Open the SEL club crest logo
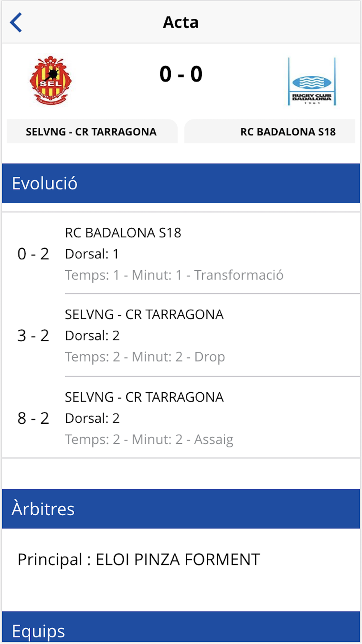The width and height of the screenshot is (362, 644). [x=51, y=80]
